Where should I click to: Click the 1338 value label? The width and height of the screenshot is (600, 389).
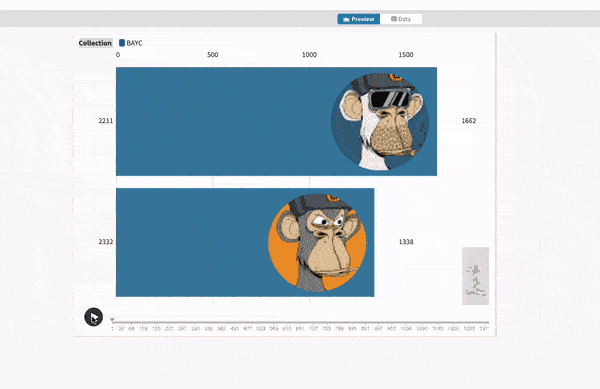[x=406, y=242]
